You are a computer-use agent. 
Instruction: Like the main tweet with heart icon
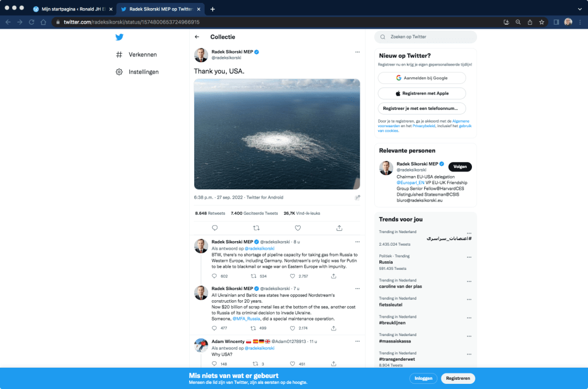pos(298,228)
